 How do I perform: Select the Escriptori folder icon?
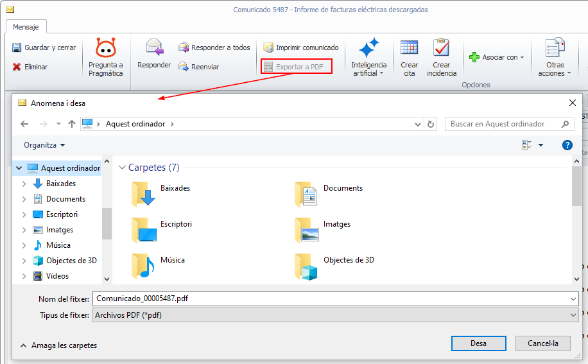[144, 229]
